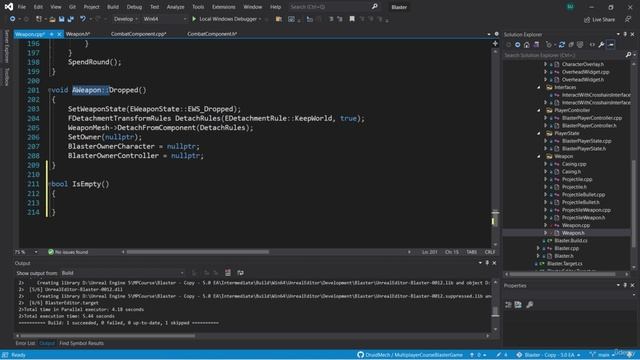Click the Live Share button
This screenshot has width=640, height=360.
pyautogui.click(x=599, y=20)
